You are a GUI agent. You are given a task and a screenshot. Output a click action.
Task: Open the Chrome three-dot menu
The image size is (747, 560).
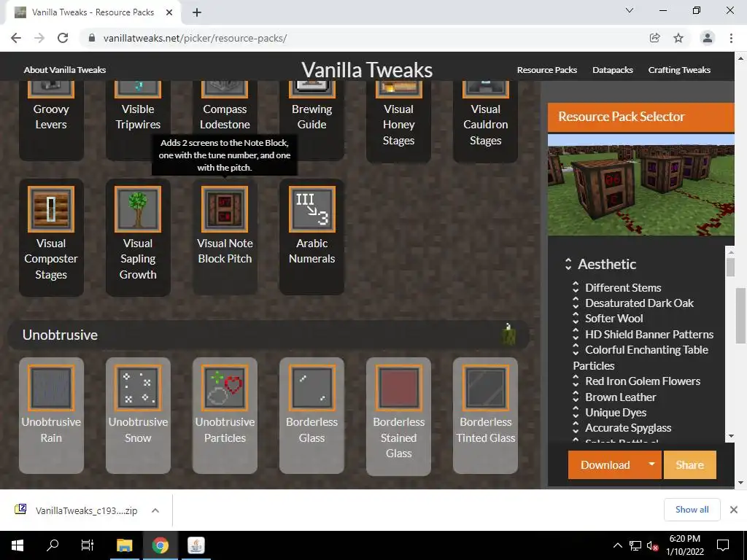tap(731, 38)
